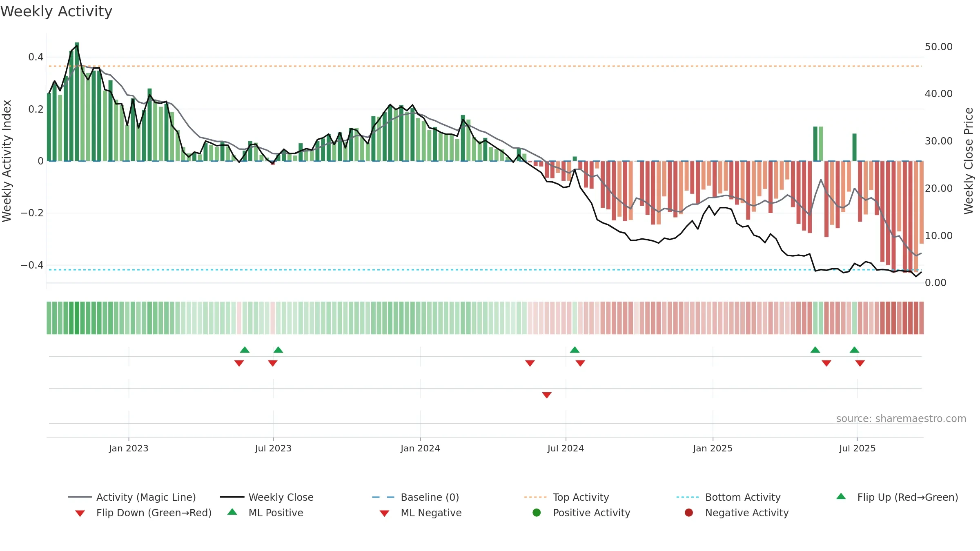
Task: Click the flip-up green triangle at Jul 2025
Action: pos(854,350)
